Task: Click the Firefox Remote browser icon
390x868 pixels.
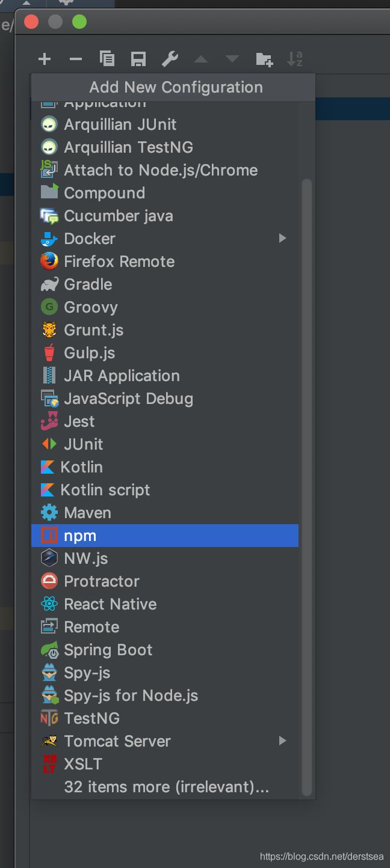Action: tap(49, 261)
